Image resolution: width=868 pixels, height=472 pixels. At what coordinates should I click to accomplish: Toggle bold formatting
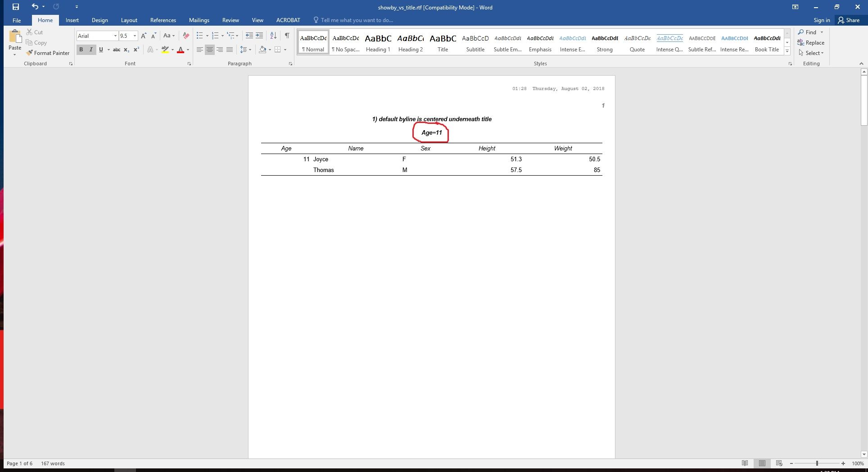click(x=81, y=50)
